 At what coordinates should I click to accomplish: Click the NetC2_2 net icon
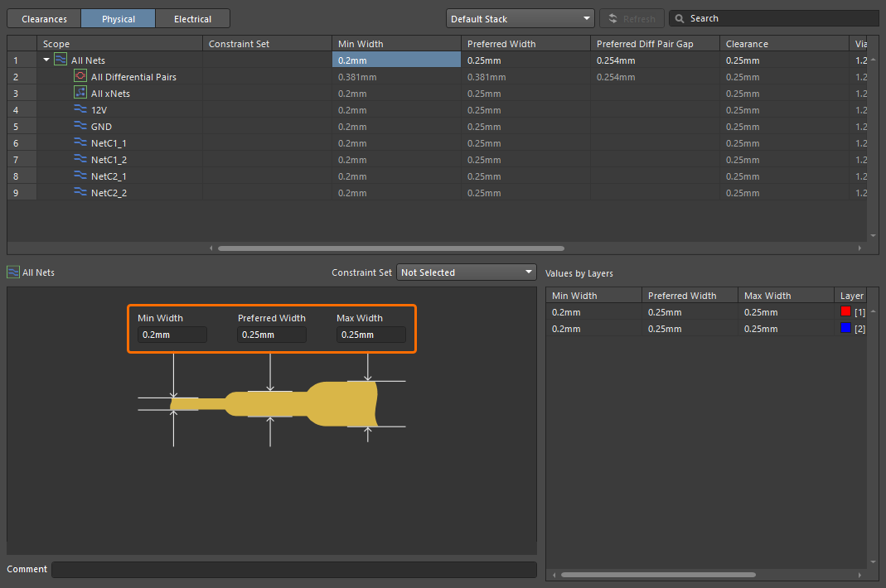pyautogui.click(x=80, y=192)
